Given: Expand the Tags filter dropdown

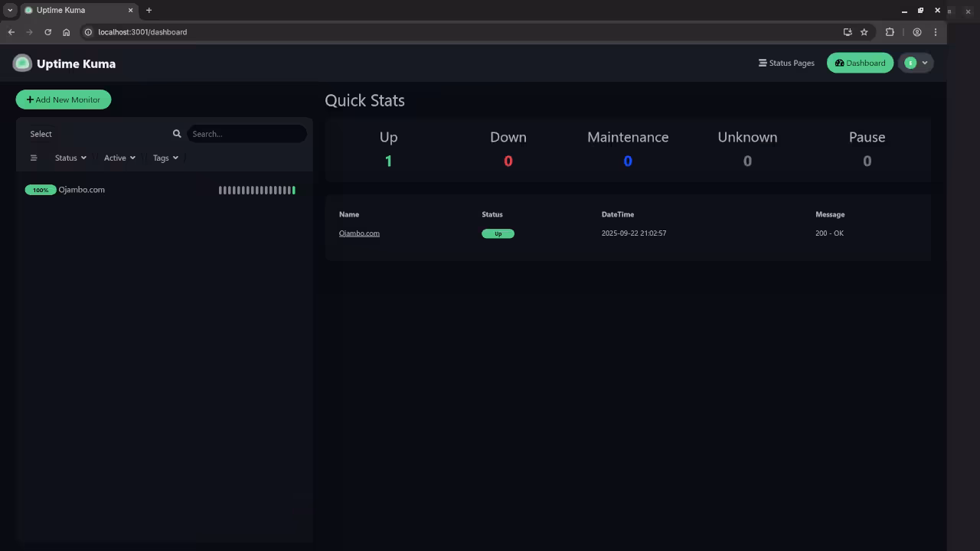Looking at the screenshot, I should (x=165, y=158).
